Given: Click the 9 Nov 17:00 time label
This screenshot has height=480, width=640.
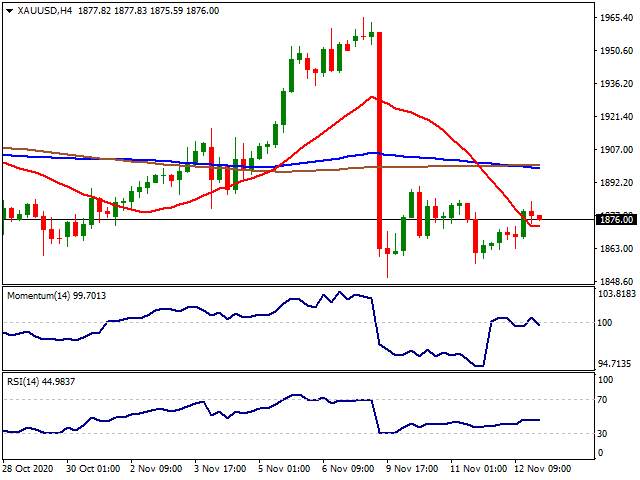Looking at the screenshot, I should 412,468.
